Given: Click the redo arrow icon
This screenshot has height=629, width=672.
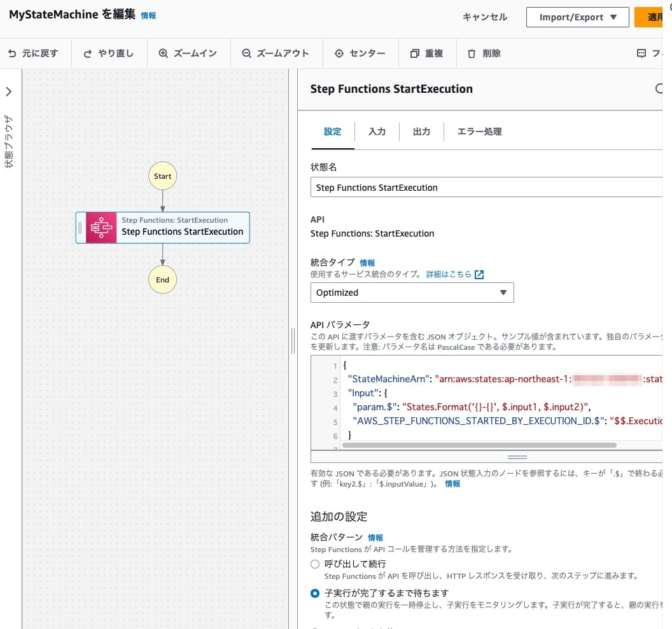Looking at the screenshot, I should tap(87, 53).
